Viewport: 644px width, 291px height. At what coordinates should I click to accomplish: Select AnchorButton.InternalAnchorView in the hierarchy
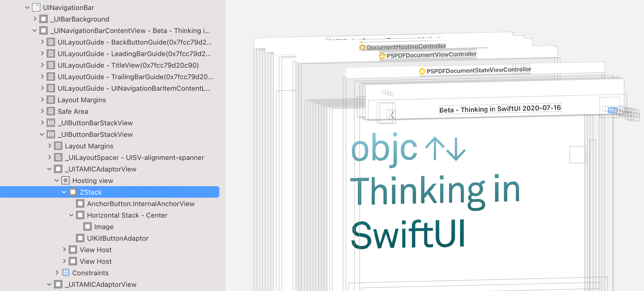tap(141, 203)
